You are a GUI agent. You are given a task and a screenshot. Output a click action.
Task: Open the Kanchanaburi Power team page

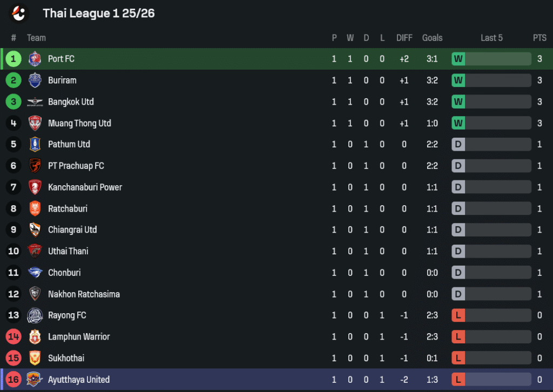[85, 187]
